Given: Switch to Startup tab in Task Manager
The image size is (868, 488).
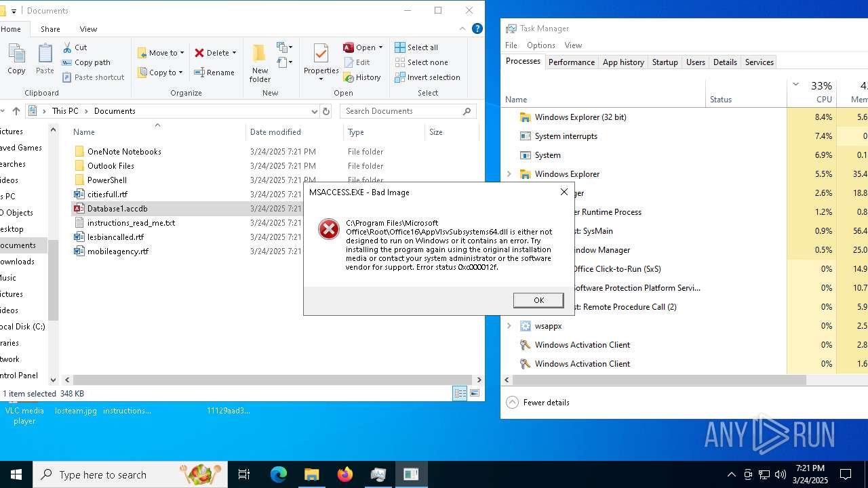Looking at the screenshot, I should coord(665,62).
